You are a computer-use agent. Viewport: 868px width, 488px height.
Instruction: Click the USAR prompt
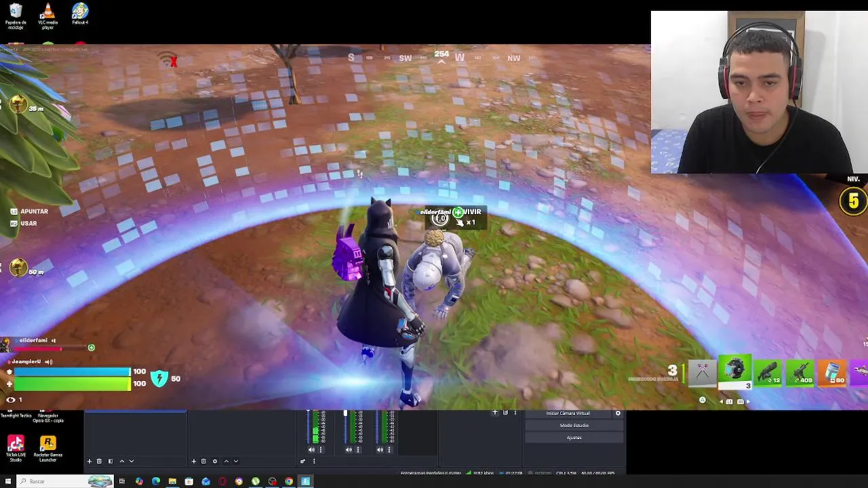pyautogui.click(x=24, y=223)
